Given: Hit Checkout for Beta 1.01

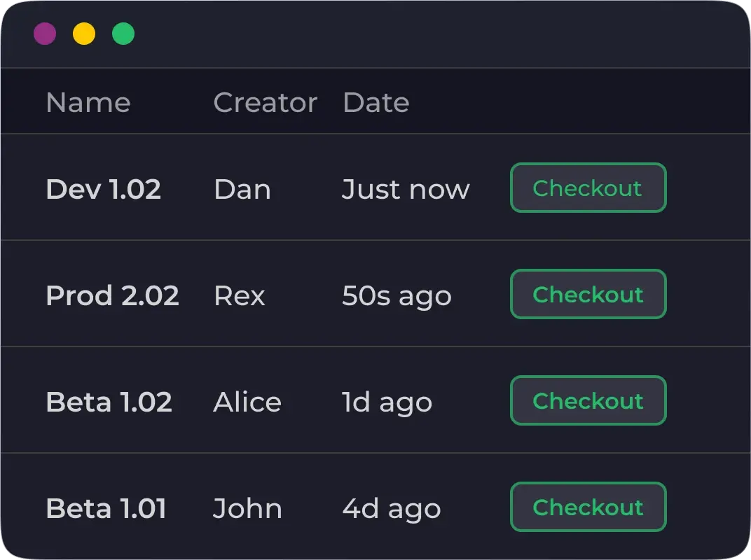Looking at the screenshot, I should point(588,507).
